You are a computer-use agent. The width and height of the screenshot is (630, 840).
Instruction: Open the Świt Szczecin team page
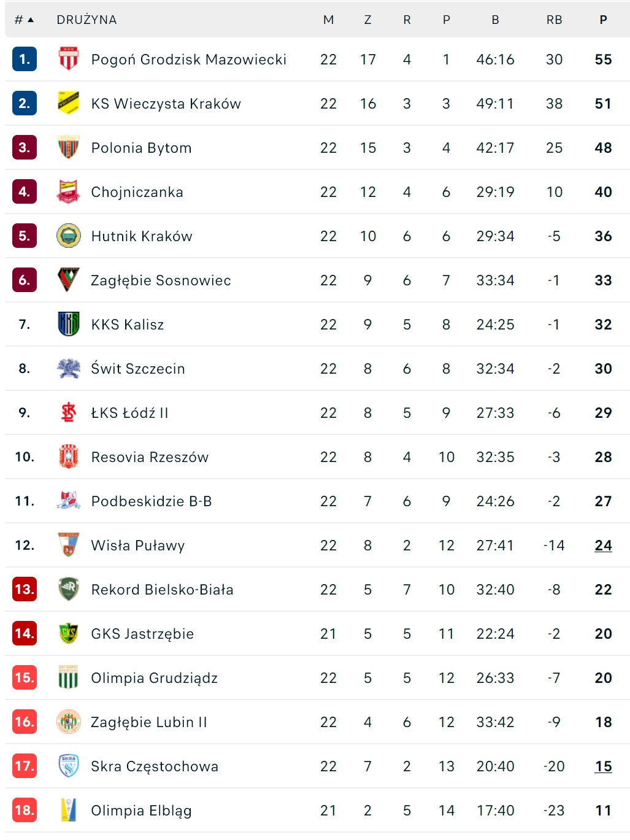tap(138, 369)
